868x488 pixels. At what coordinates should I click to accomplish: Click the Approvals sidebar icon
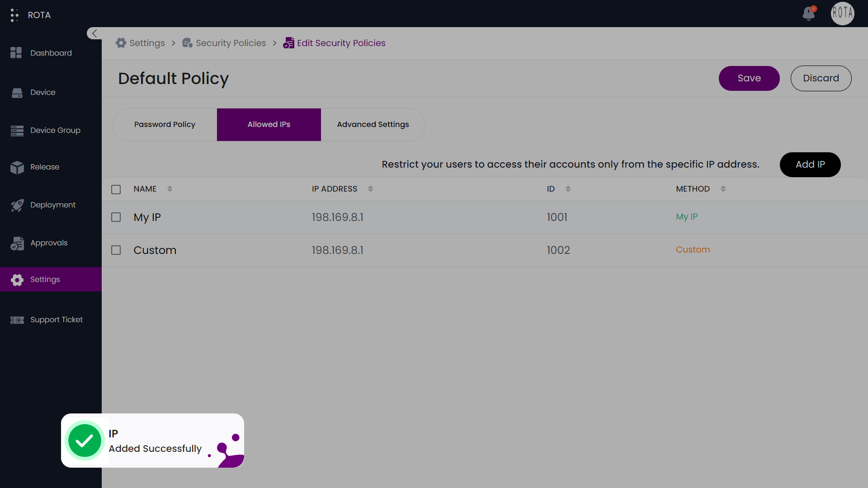point(17,243)
